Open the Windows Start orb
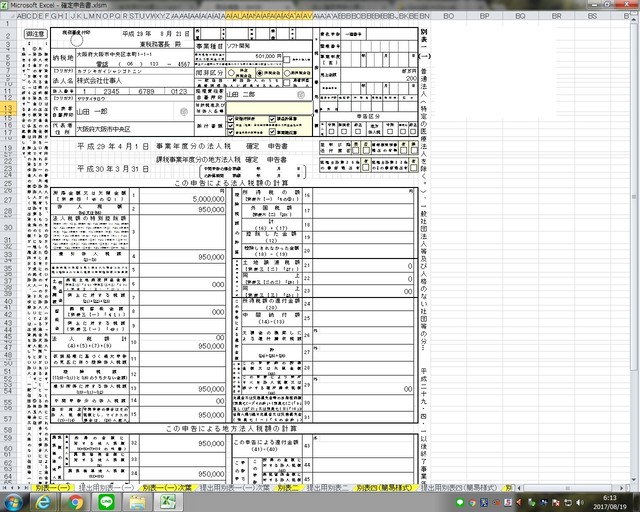640x512 pixels. (x=13, y=502)
